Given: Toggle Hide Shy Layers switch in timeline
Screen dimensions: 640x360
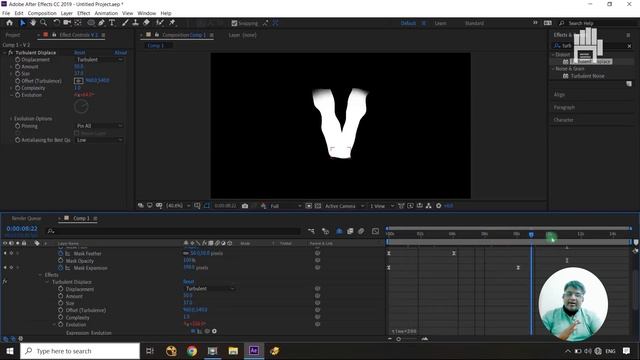Looking at the screenshot, I should pyautogui.click(x=339, y=231).
